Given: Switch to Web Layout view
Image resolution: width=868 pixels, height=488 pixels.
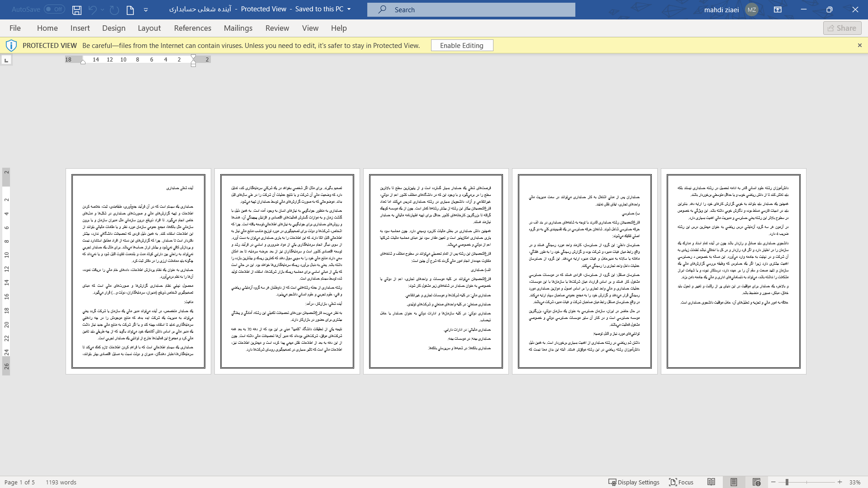Looking at the screenshot, I should [756, 482].
